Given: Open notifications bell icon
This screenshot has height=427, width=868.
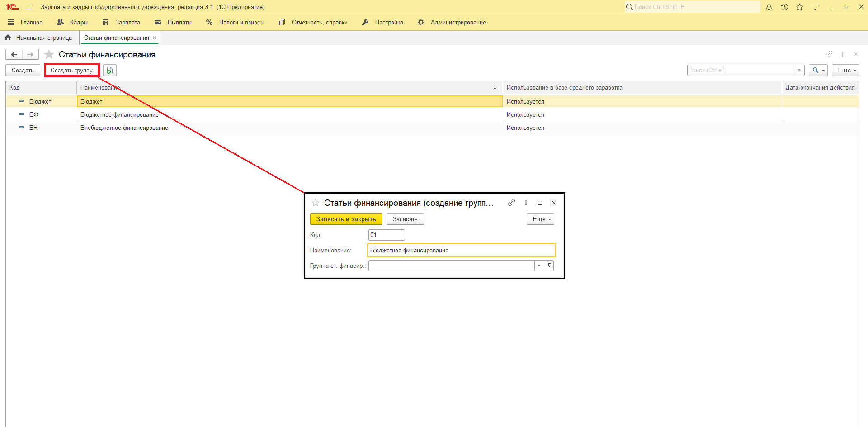Looking at the screenshot, I should click(x=769, y=7).
